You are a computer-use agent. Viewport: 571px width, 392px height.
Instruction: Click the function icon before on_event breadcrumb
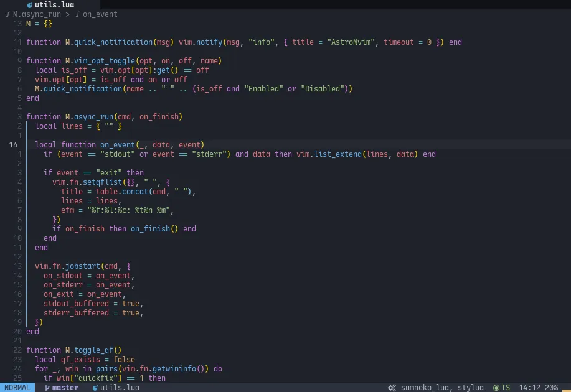tap(79, 14)
